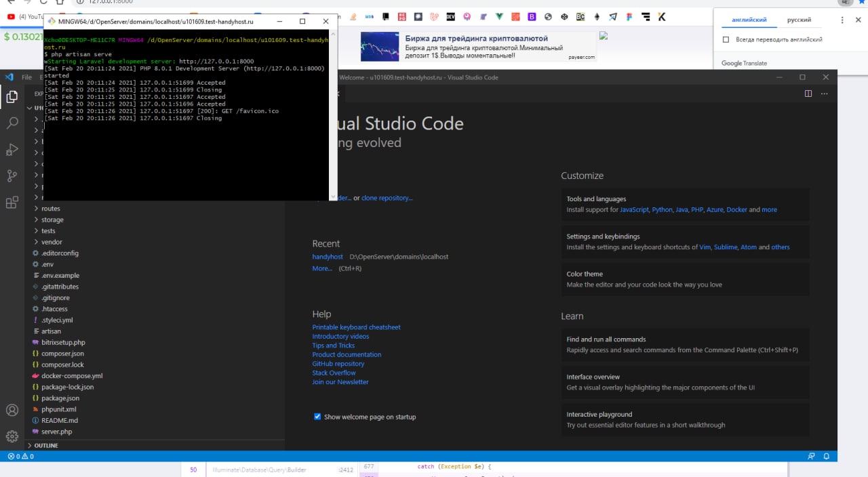Open the Source Control view
Image resolution: width=868 pixels, height=477 pixels.
[x=12, y=176]
